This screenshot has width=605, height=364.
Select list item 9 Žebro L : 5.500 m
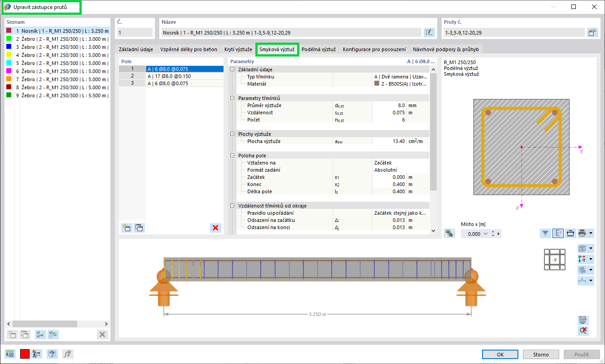(x=57, y=95)
